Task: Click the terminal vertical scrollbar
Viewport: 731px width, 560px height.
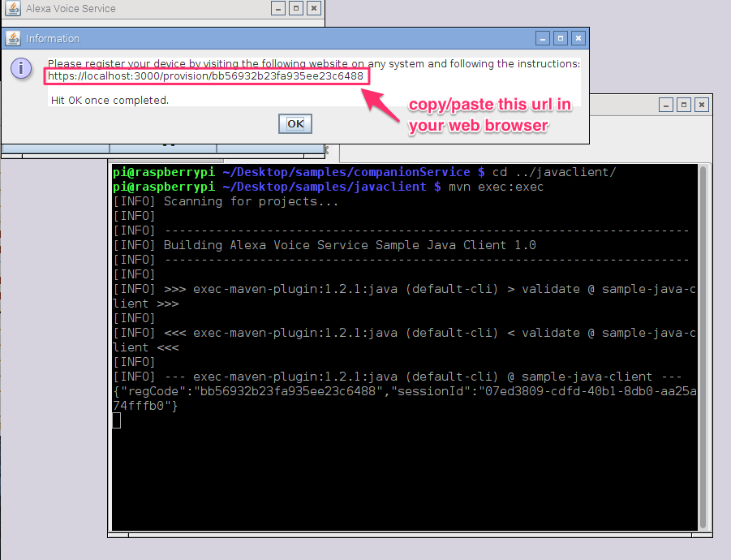Action: (703, 347)
